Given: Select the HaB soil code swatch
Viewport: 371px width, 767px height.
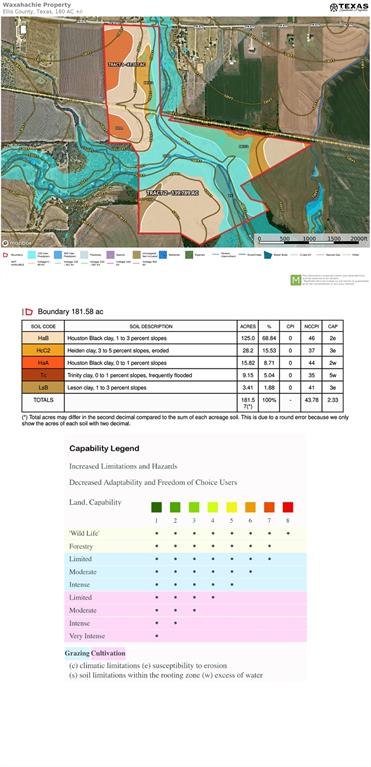Looking at the screenshot, I should tap(43, 338).
